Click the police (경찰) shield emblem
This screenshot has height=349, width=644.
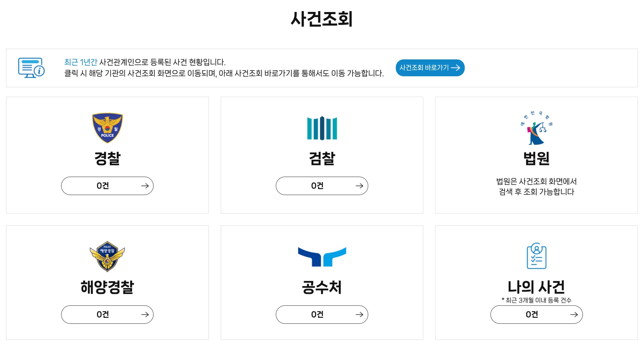tap(107, 128)
